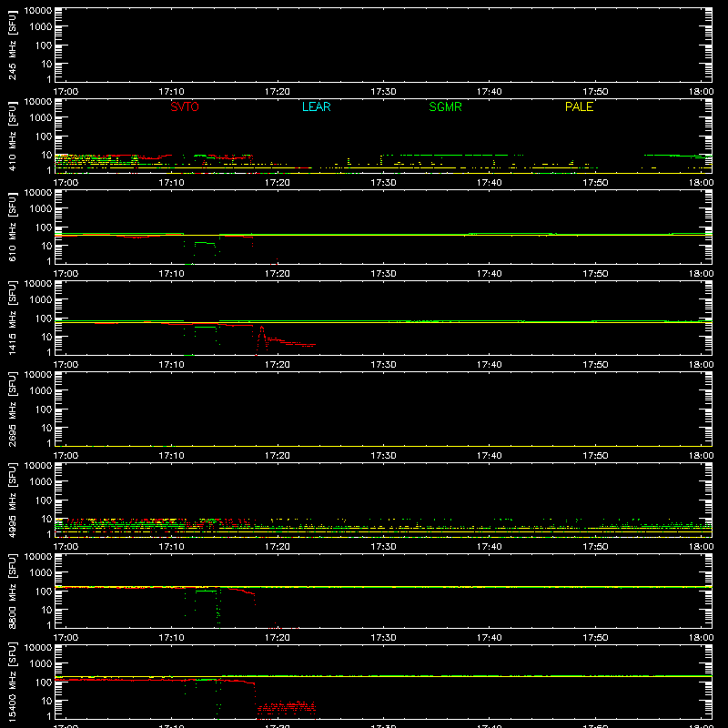Click the 1000 tick label on 410 MHz panel
The height and width of the screenshot is (728, 728).
(41, 118)
